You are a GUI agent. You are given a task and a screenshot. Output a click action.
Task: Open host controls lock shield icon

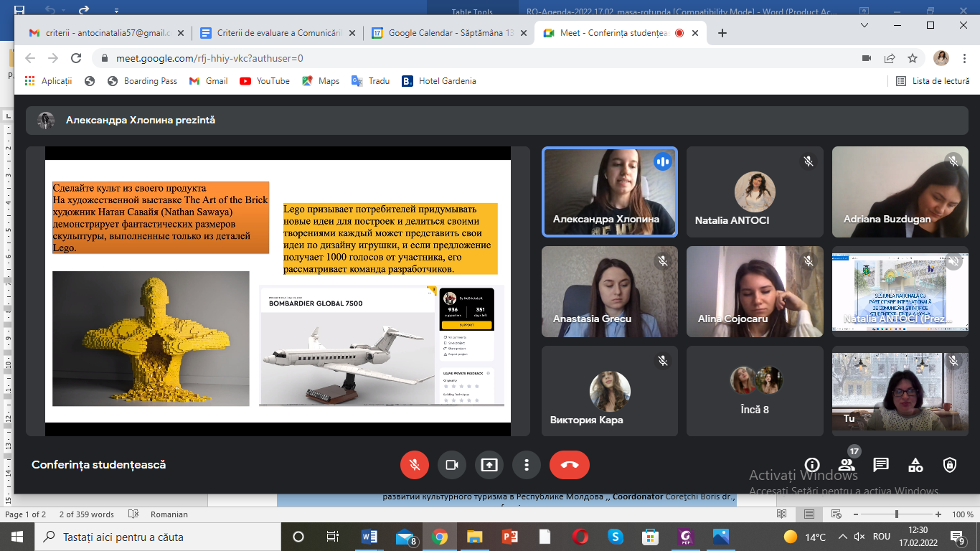tap(950, 465)
